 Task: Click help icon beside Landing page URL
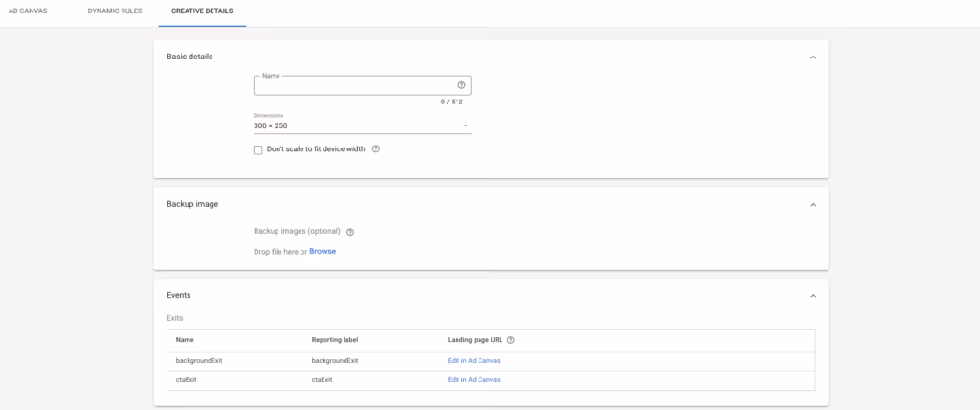tap(511, 340)
